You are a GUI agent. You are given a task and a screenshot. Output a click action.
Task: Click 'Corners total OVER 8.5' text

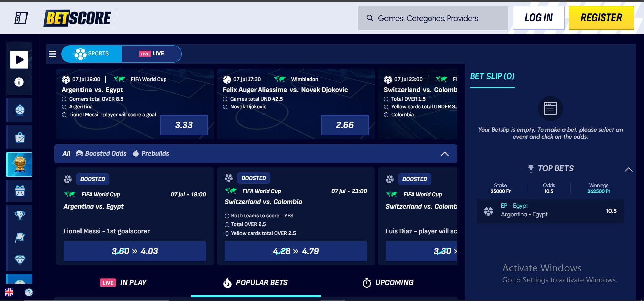point(96,99)
